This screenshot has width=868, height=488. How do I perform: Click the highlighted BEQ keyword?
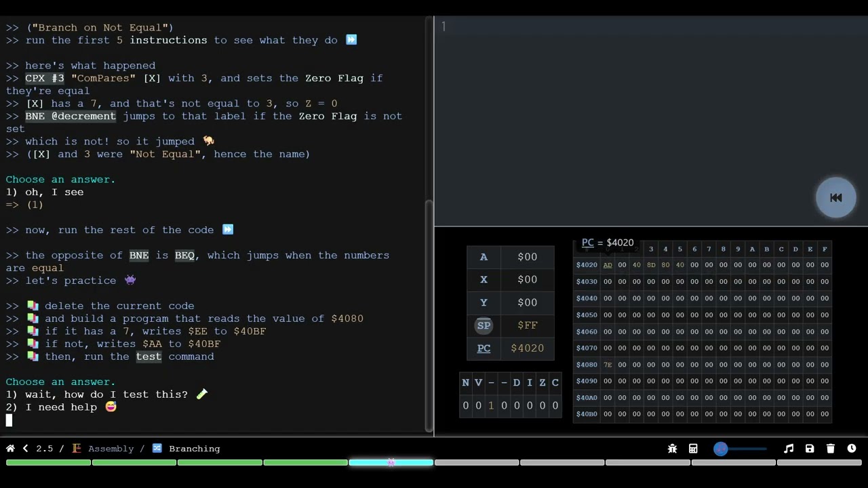pyautogui.click(x=184, y=256)
